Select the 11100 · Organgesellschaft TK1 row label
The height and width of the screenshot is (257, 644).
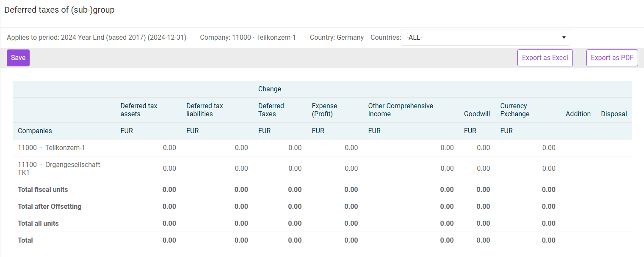click(x=59, y=169)
